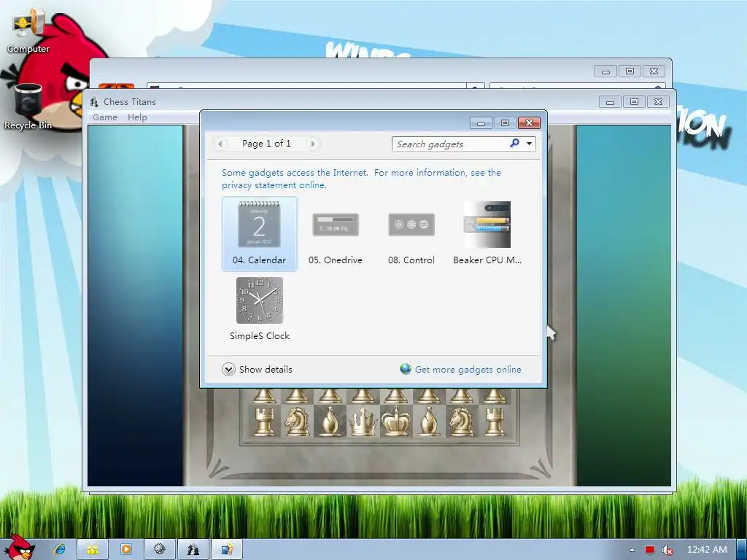The image size is (747, 560).
Task: Click the globe icon beside Get more gadgets
Action: pyautogui.click(x=406, y=369)
